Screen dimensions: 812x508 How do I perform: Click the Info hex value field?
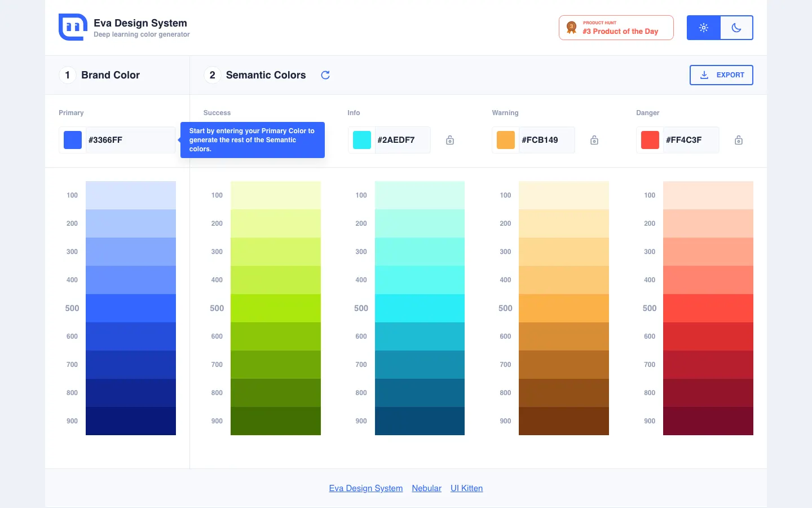pyautogui.click(x=401, y=140)
